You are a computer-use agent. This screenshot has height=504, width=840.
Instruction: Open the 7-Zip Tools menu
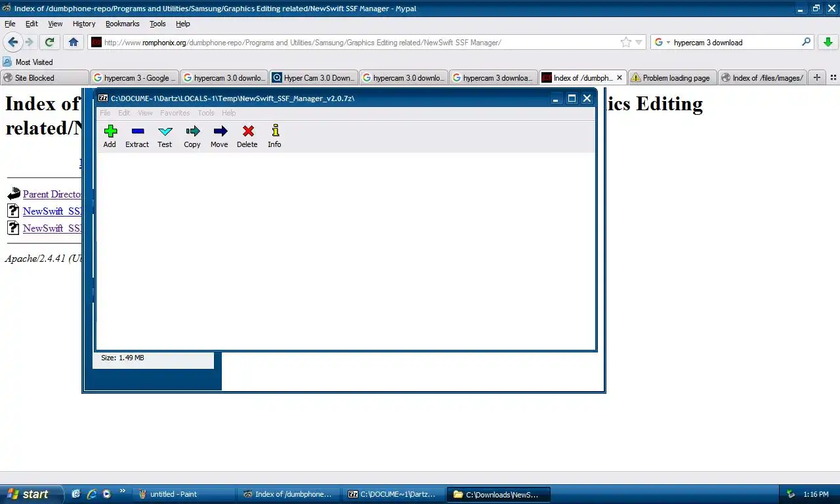click(x=206, y=113)
